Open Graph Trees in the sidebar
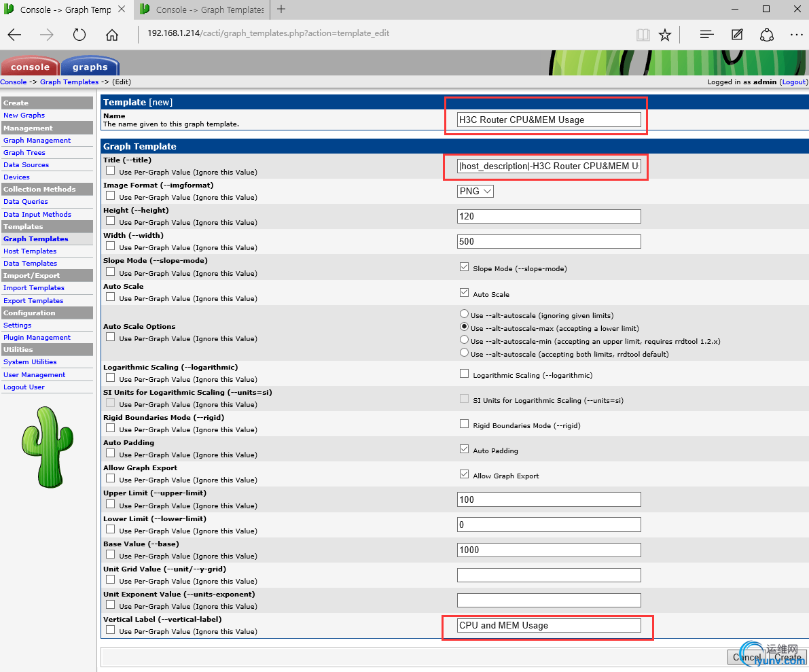This screenshot has width=809, height=672. [x=24, y=153]
